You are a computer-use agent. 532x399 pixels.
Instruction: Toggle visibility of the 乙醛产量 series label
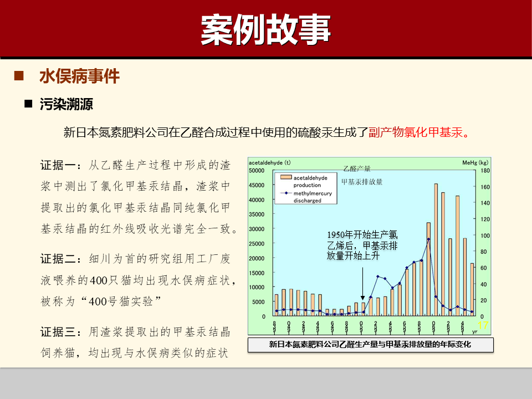[356, 168]
